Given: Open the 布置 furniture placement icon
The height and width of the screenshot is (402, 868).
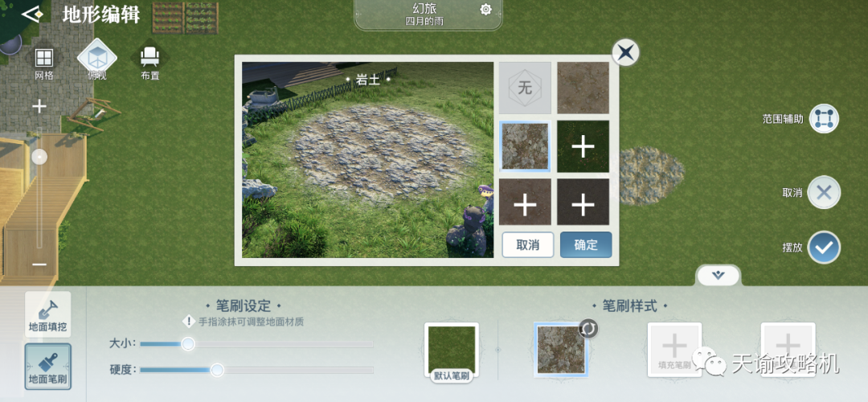Looking at the screenshot, I should [149, 56].
